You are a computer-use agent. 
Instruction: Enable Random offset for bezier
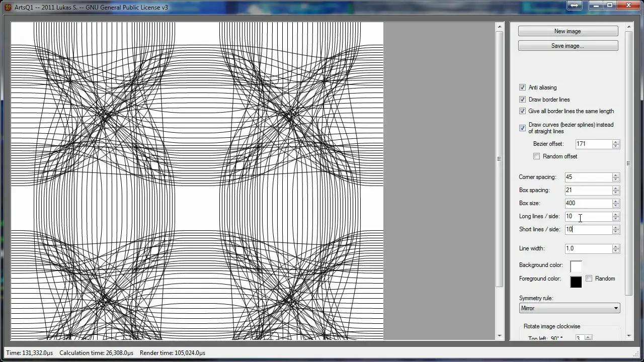click(x=537, y=156)
